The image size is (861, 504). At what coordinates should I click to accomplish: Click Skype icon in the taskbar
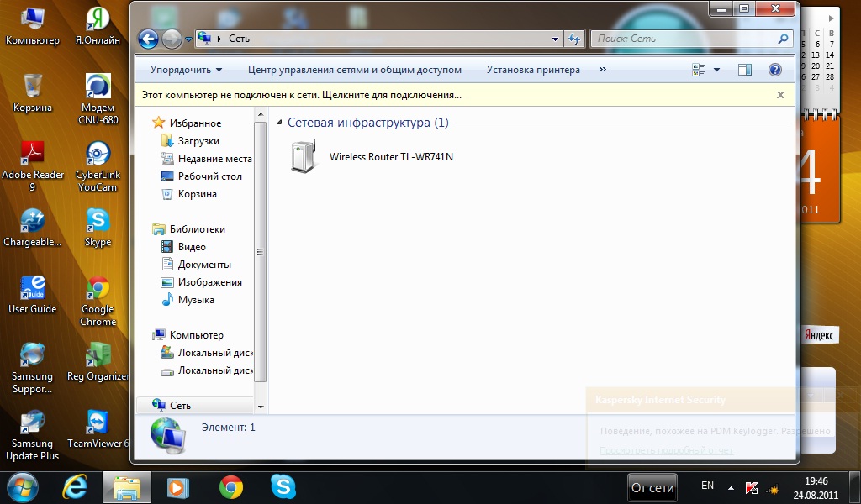[283, 487]
